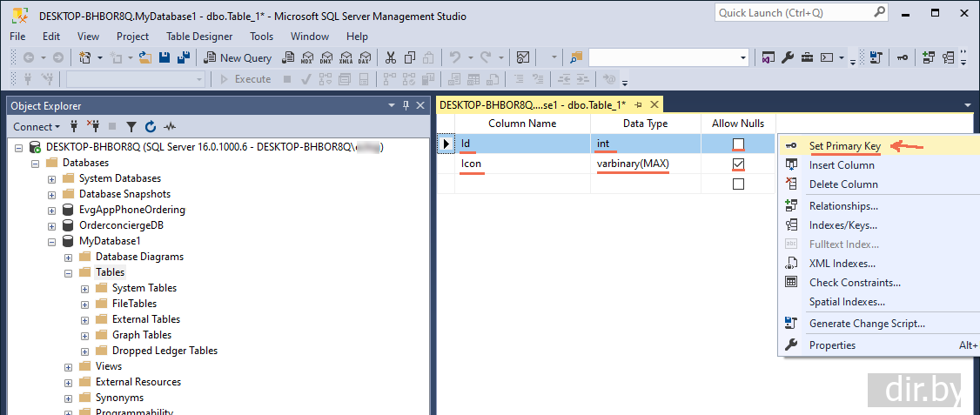This screenshot has height=415, width=980.
Task: Click the wrench Properties icon in the toolbar
Action: [x=788, y=57]
